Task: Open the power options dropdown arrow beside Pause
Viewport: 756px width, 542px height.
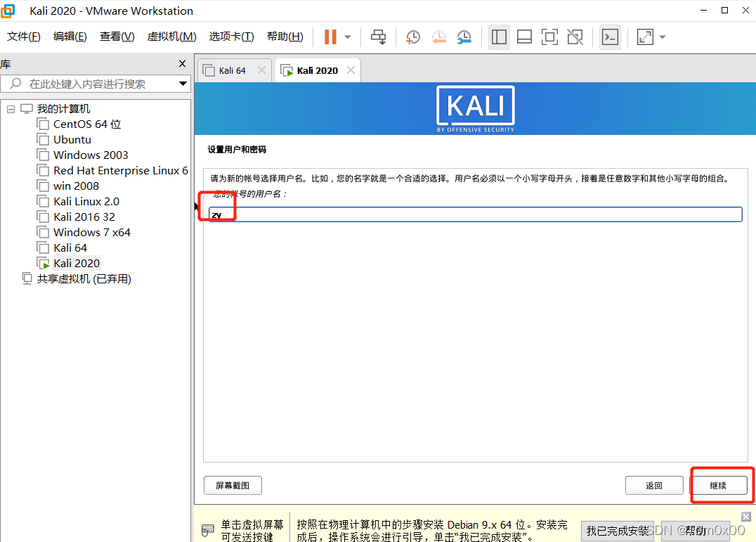Action: (x=348, y=37)
